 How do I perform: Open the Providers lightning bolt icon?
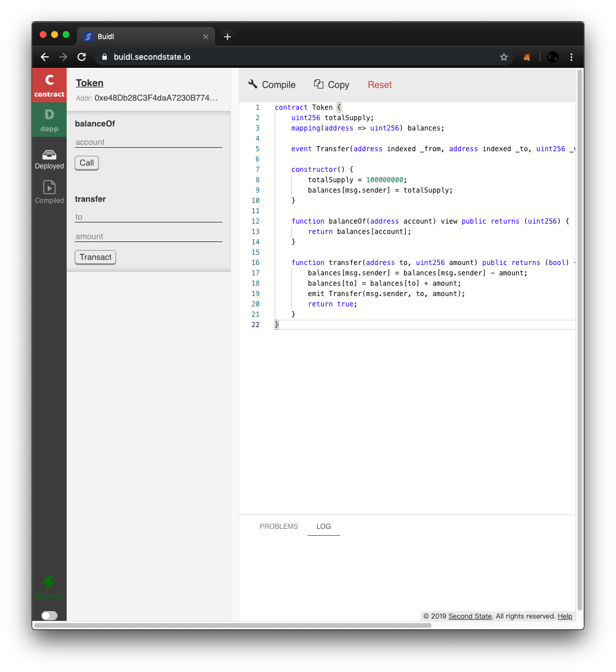(x=49, y=583)
